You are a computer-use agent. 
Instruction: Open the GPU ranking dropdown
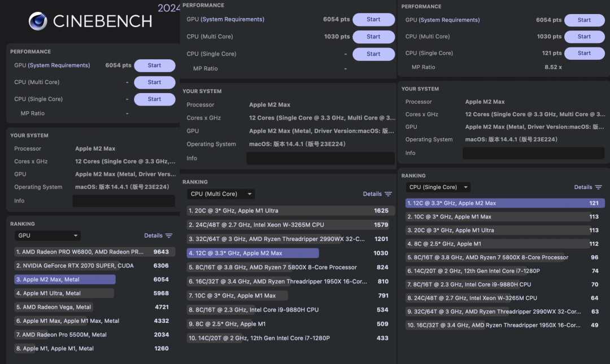point(47,235)
